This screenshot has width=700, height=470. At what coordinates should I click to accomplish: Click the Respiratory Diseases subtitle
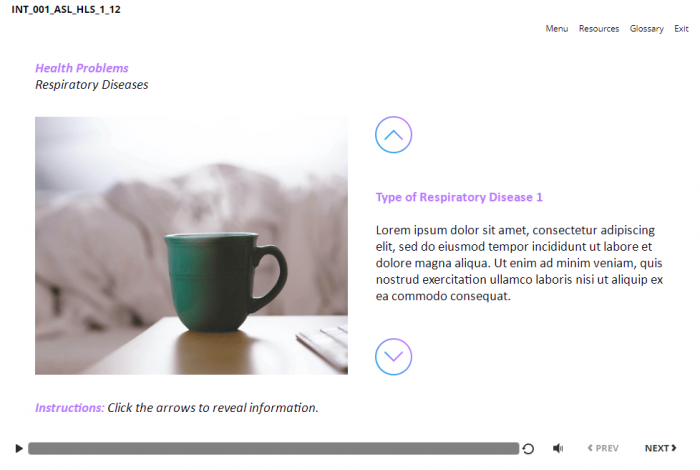point(92,85)
